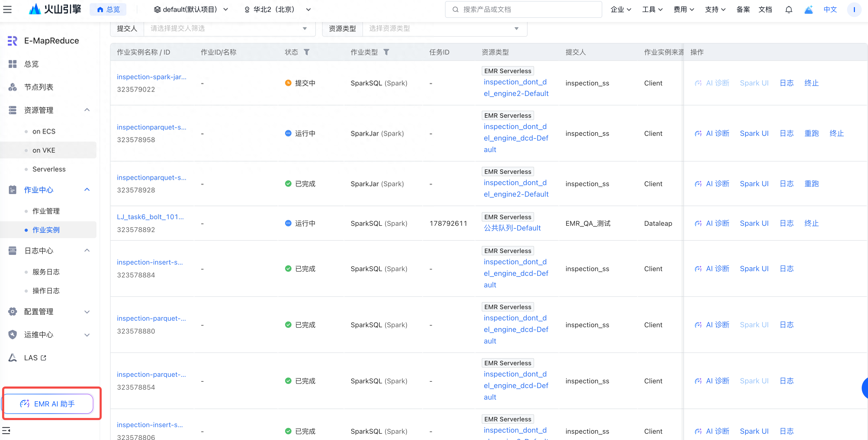Image resolution: width=868 pixels, height=440 pixels.
Task: Click 重跑 for instance 323578928
Action: 811,184
